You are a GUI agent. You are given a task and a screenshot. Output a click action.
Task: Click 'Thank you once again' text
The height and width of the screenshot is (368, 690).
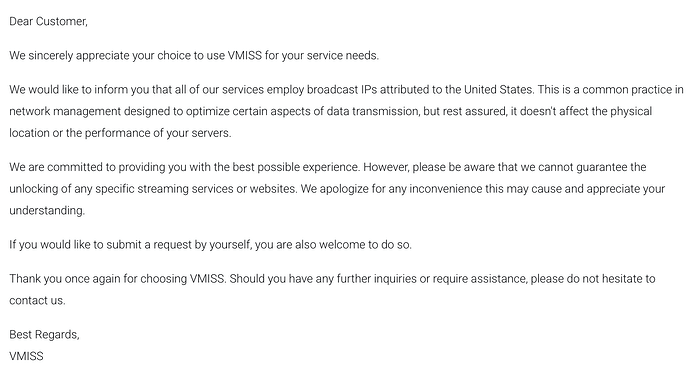click(65, 279)
